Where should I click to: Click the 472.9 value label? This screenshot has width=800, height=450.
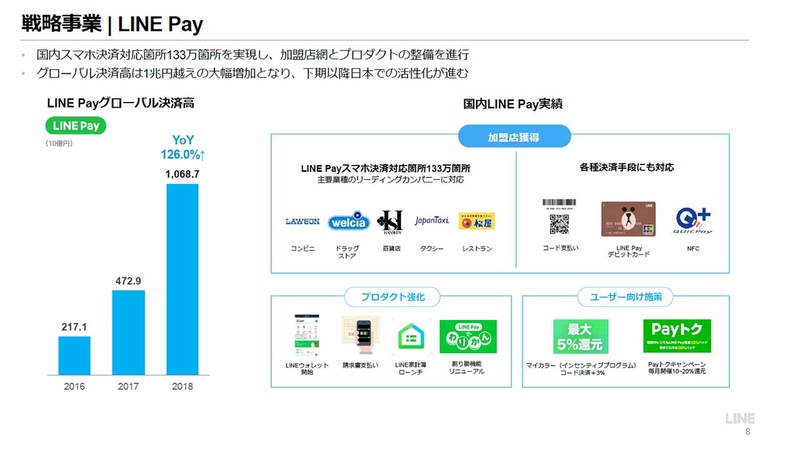pos(128,281)
